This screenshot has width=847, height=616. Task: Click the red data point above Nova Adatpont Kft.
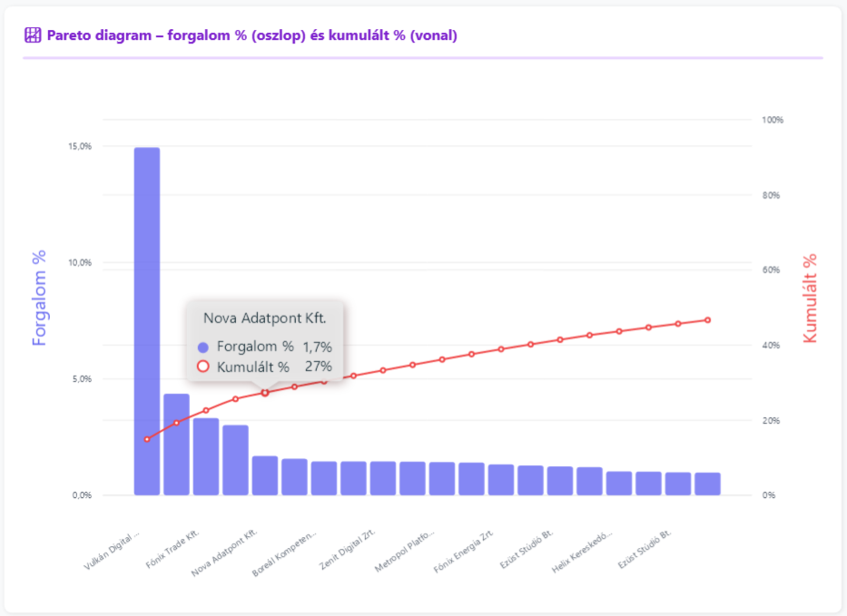(x=263, y=393)
